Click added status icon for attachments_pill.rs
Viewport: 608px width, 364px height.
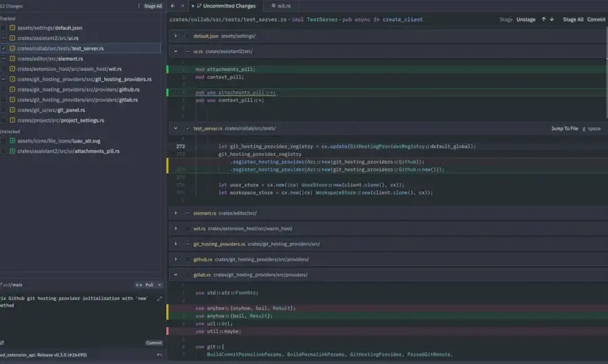[x=12, y=151]
